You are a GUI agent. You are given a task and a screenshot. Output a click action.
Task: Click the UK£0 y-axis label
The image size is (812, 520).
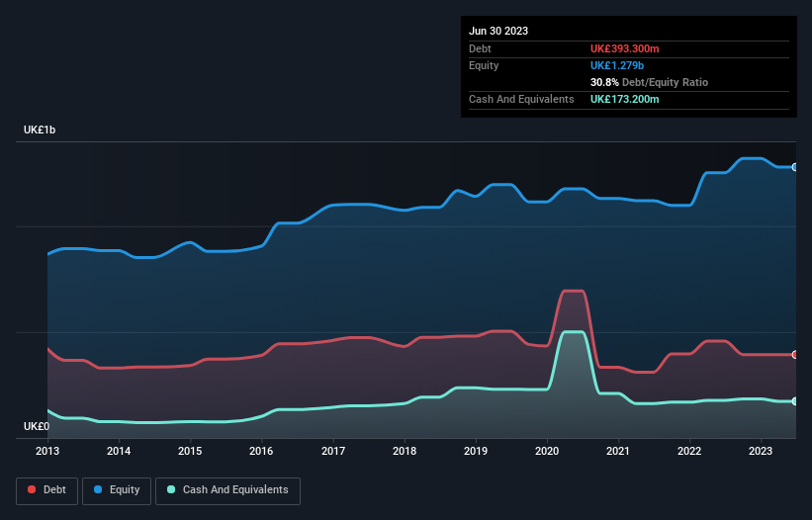[x=37, y=426]
